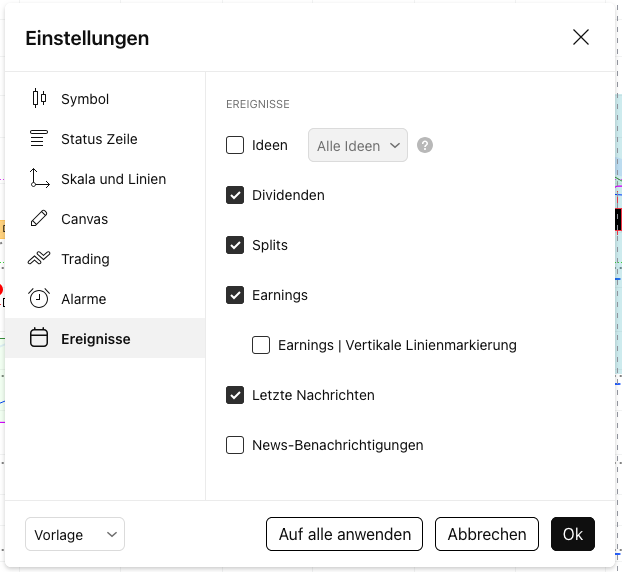Click the Trading chart-line icon
622x572 pixels.
click(x=39, y=259)
